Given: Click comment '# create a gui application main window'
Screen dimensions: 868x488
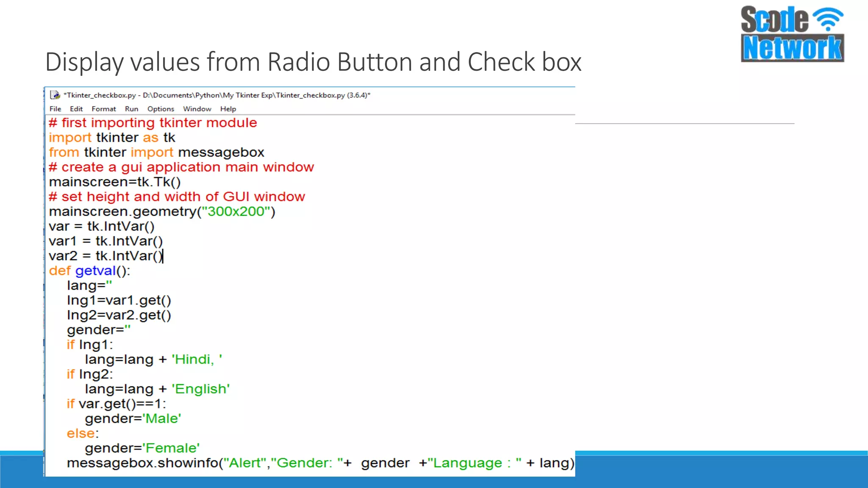Looking at the screenshot, I should click(x=181, y=167).
